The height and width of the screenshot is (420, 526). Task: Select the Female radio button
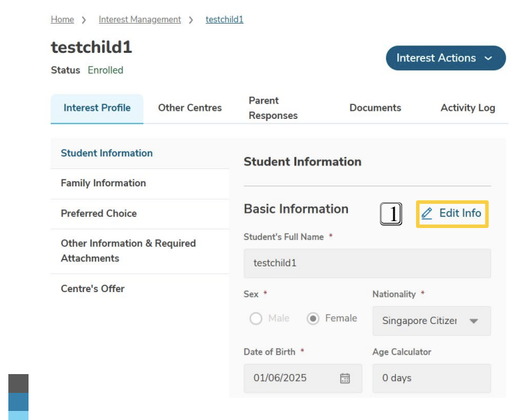pos(313,318)
